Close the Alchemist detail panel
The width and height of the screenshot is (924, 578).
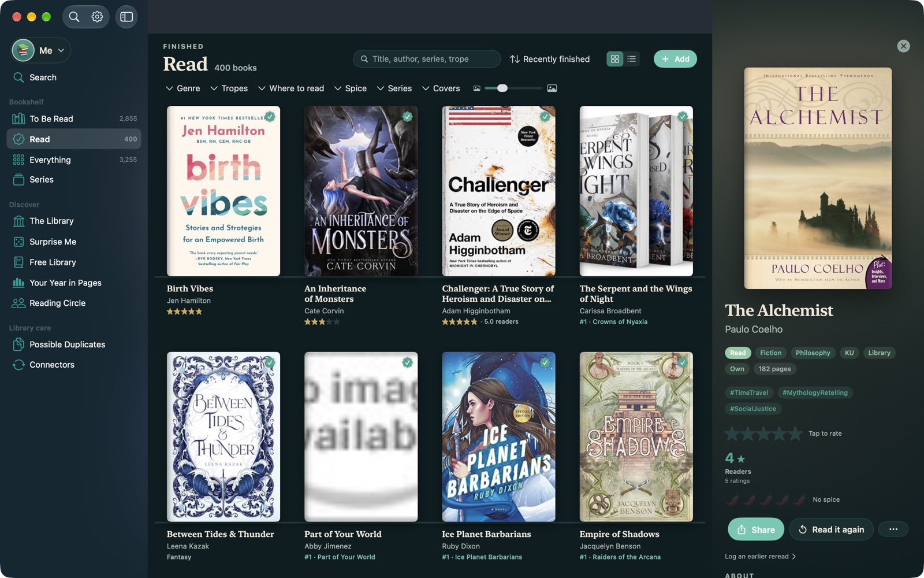click(x=904, y=46)
